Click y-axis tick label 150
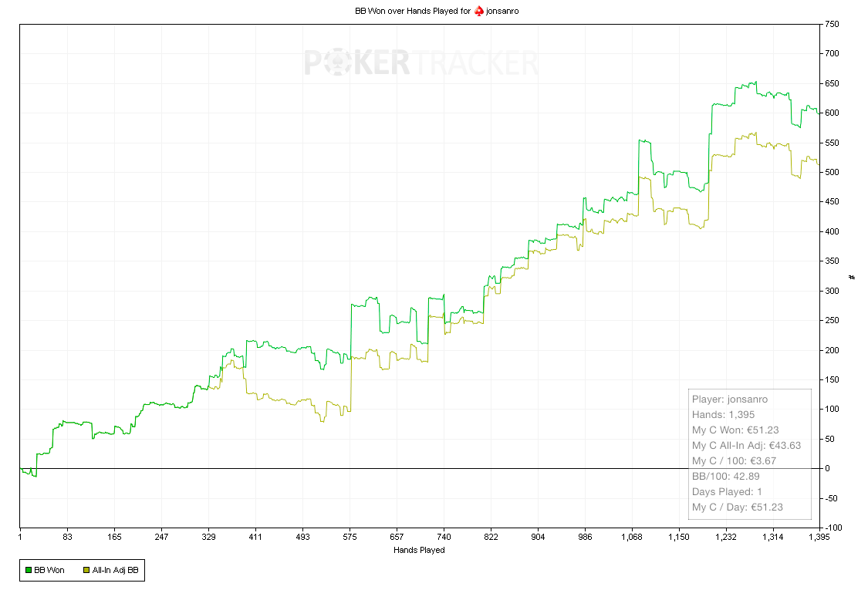The width and height of the screenshot is (868, 590). coord(832,379)
